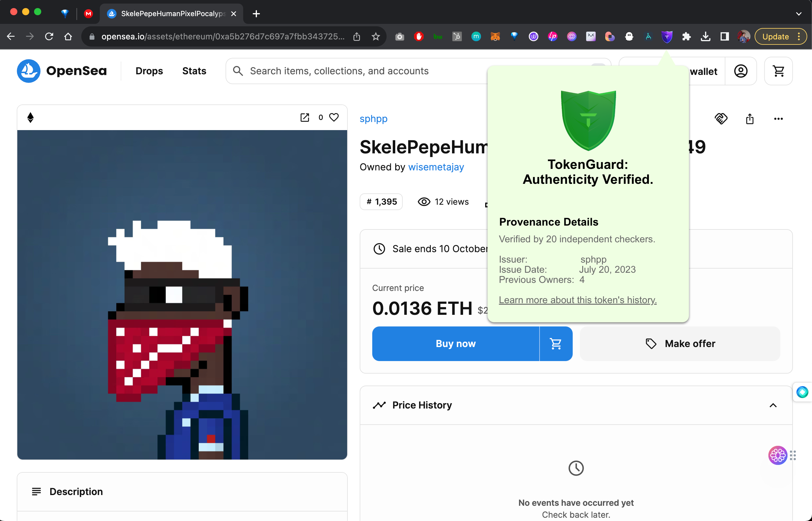The width and height of the screenshot is (812, 521).
Task: Click the favorite heart icon on NFT
Action: coord(334,117)
